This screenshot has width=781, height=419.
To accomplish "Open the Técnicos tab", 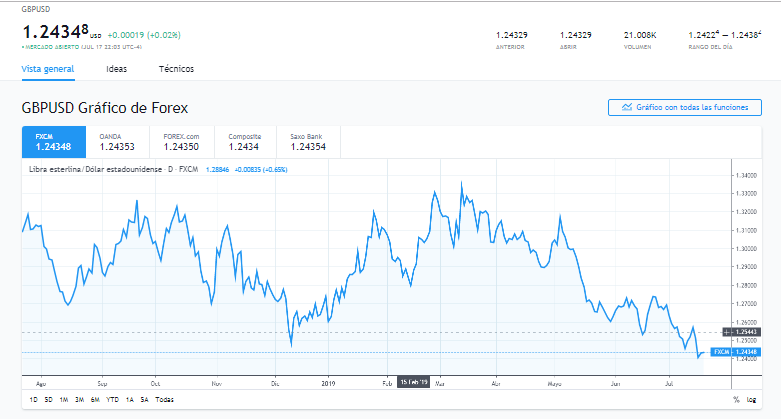I will (x=176, y=69).
